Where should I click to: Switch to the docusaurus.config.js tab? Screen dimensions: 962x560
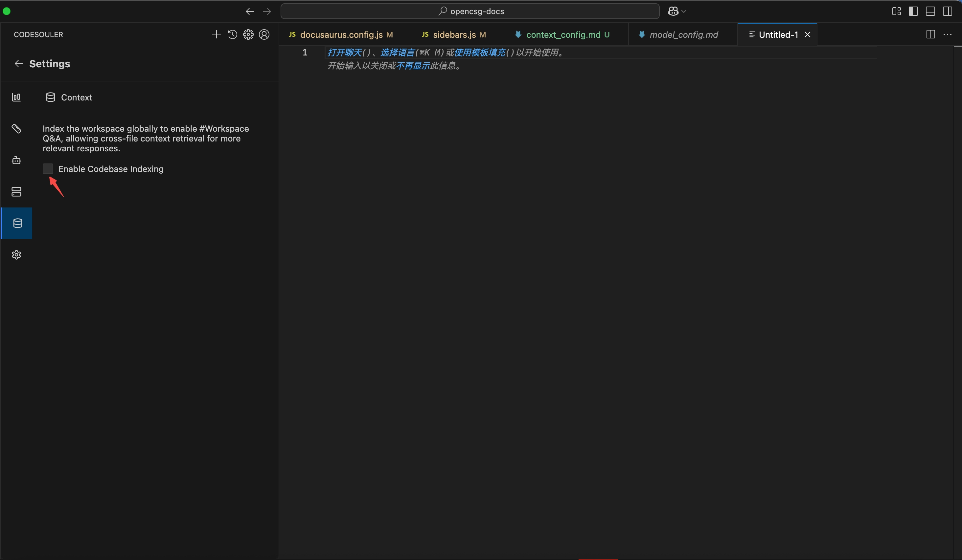[x=341, y=35]
